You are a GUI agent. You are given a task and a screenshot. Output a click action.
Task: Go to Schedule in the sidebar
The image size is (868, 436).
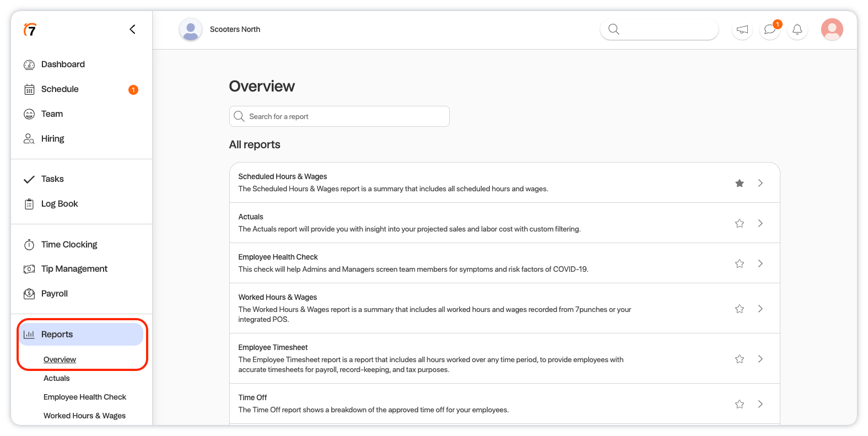tap(60, 89)
